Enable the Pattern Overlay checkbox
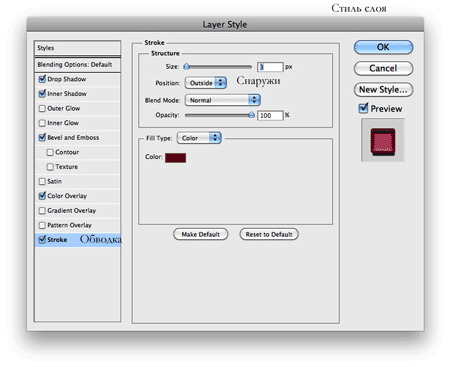 tap(42, 225)
